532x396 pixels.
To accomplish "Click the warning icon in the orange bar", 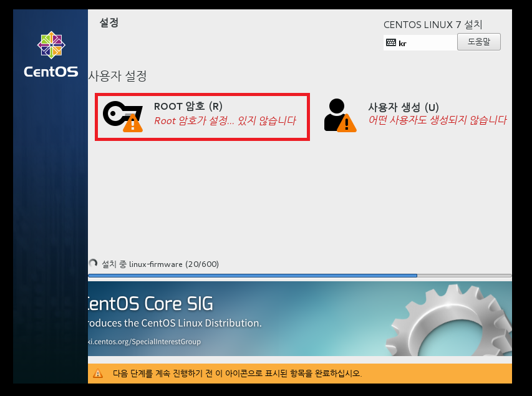I will (98, 374).
